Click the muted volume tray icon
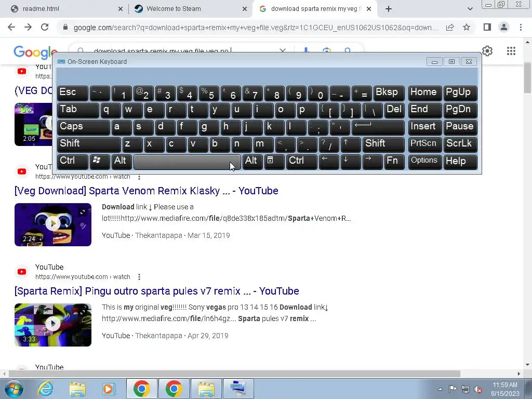The image size is (532, 399). (478, 389)
